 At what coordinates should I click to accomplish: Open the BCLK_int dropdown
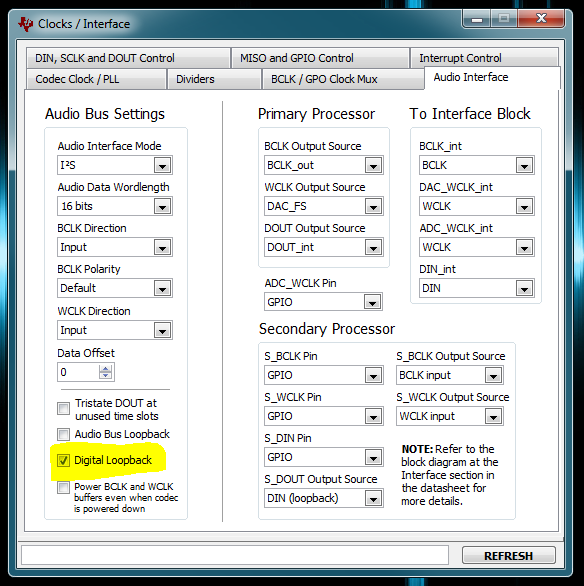click(476, 165)
